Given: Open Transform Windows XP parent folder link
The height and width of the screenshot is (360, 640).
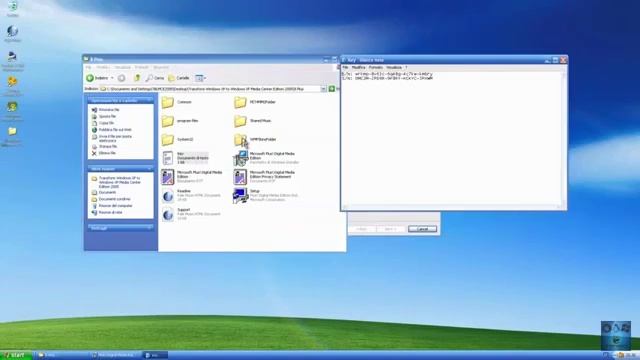Looking at the screenshot, I should (x=119, y=182).
